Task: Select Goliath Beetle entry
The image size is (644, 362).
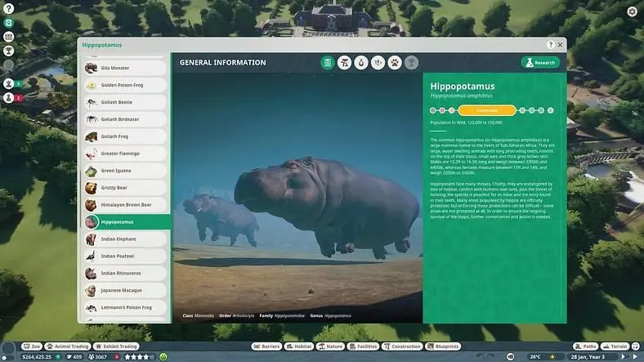Action: pos(125,102)
